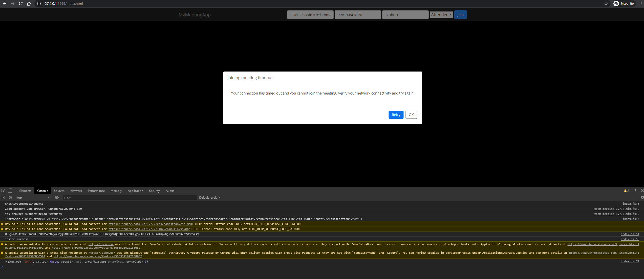Show the console sidebar panel icon
The height and width of the screenshot is (279, 644).
pyautogui.click(x=3, y=198)
